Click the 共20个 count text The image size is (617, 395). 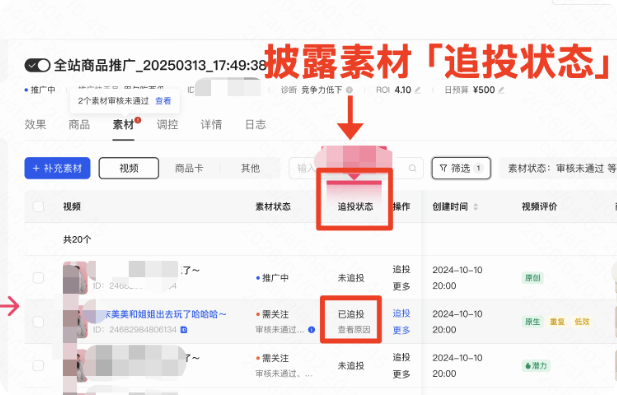77,240
